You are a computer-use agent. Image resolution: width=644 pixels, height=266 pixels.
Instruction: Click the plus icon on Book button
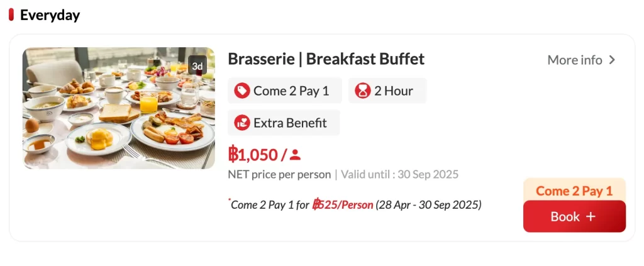[x=591, y=216]
